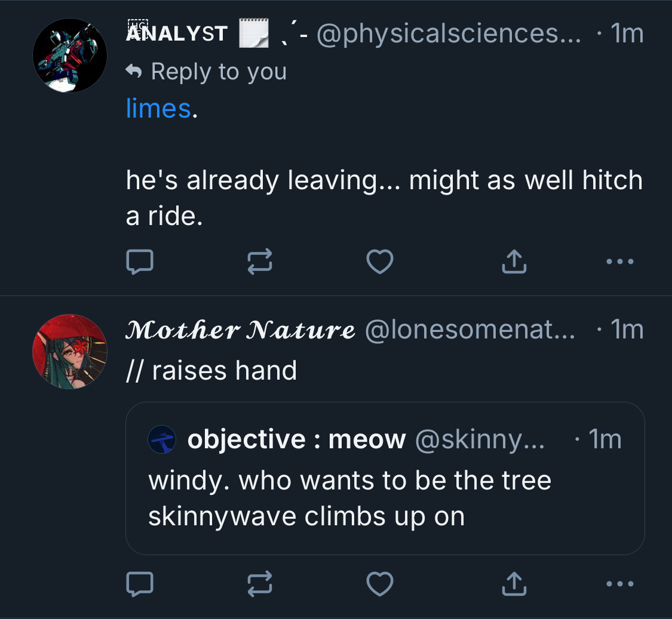Viewport: 672px width, 619px height.
Task: Open more options on ANALYST tweet
Action: point(619,261)
